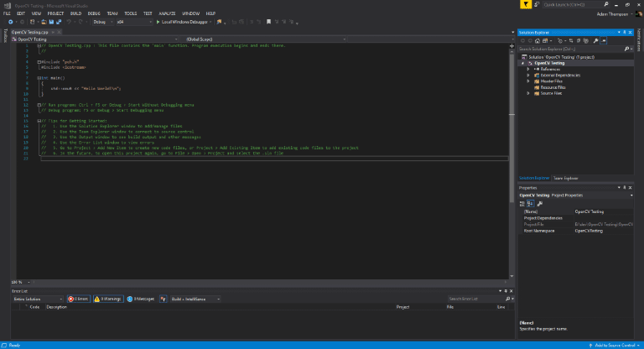Viewport: 644px width, 349px height.
Task: Click the Home icon in Solution Explorer
Action: coord(538,41)
